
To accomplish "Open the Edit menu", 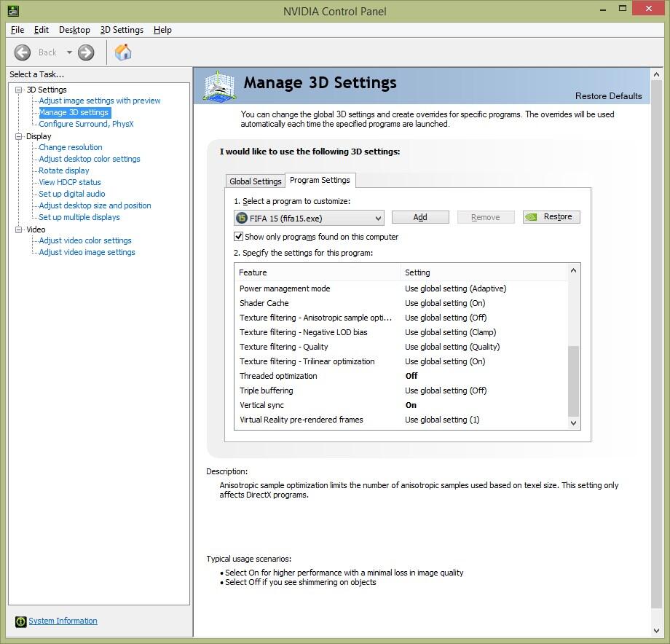I will pos(42,30).
